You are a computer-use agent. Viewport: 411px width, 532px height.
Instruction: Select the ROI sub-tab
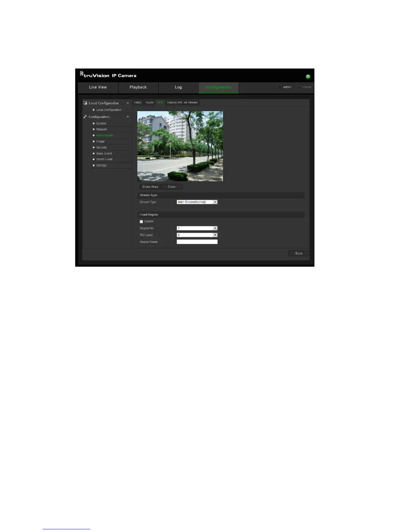point(161,102)
